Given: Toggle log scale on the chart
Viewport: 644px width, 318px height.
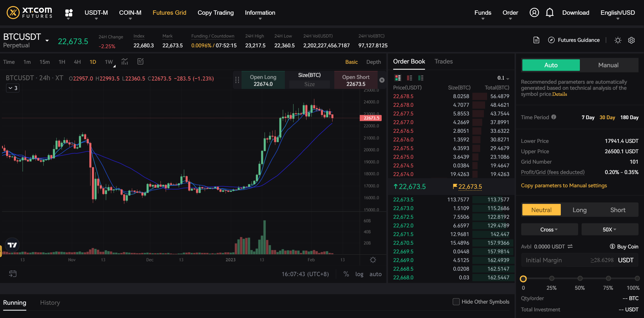Looking at the screenshot, I should coord(359,274).
